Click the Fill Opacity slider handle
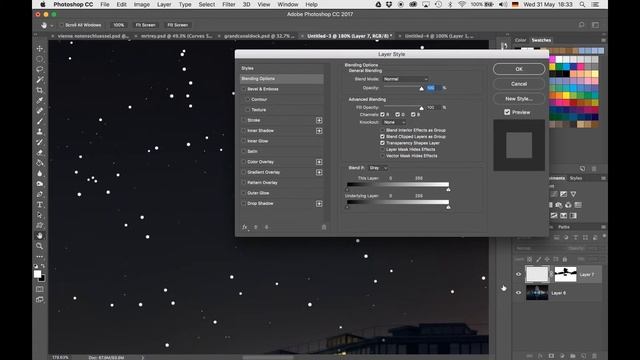Screen dimensions: 640x360 click(x=421, y=108)
